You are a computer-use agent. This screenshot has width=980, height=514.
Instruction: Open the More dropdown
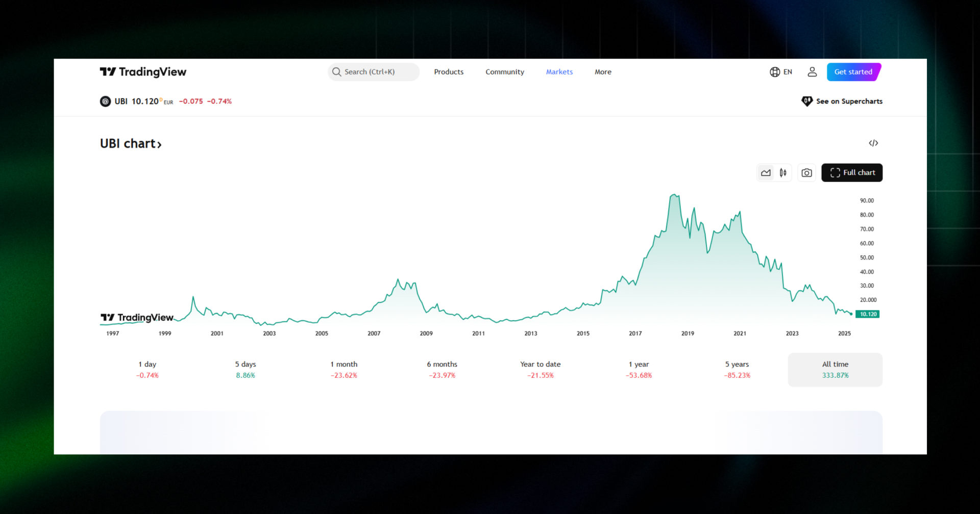pyautogui.click(x=602, y=72)
